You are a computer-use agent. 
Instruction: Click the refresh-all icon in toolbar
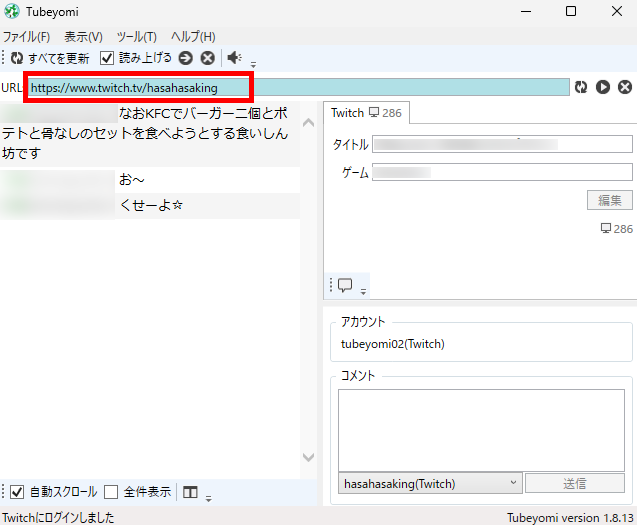pos(17,58)
